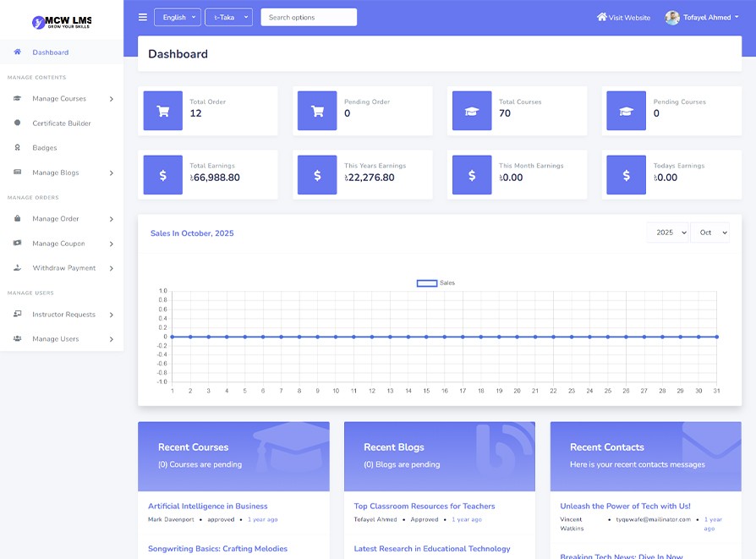Viewport: 756px width, 559px height.
Task: Click the user profile avatar
Action: point(672,17)
